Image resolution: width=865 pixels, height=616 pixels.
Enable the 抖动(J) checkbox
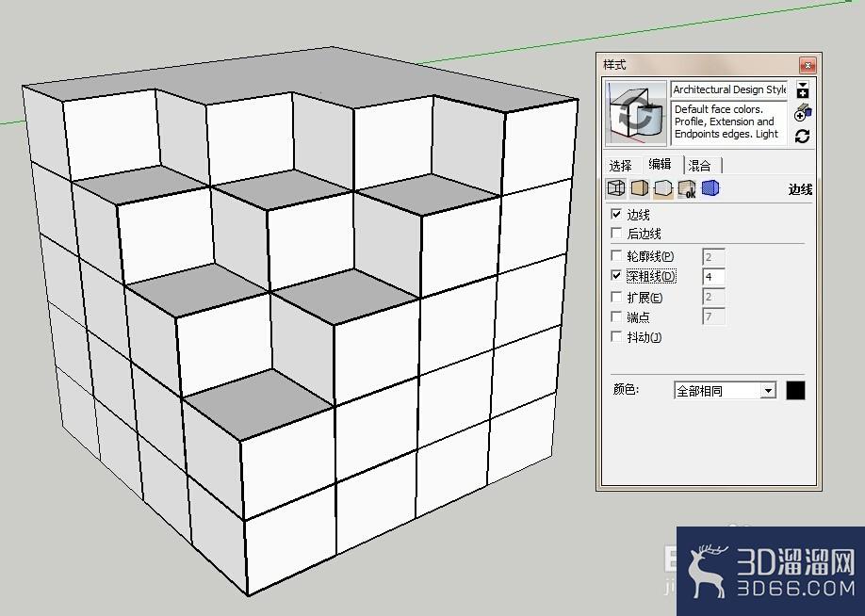(617, 336)
